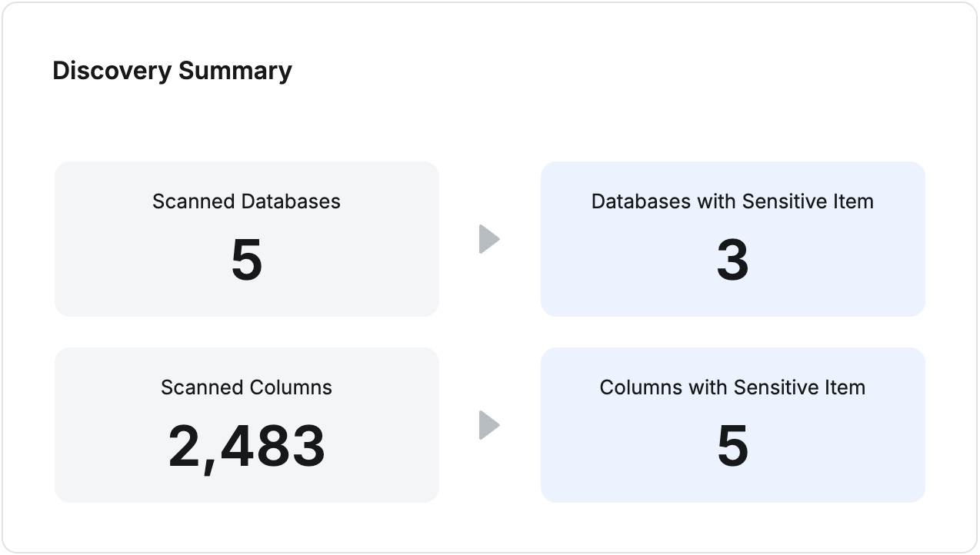980x555 pixels.
Task: Click the word 'Summary' in the title
Action: coord(235,71)
